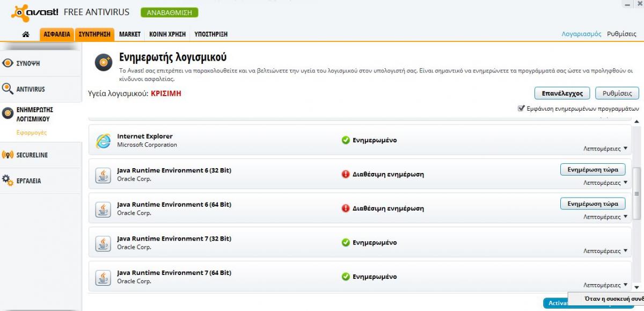The width and height of the screenshot is (644, 311).
Task: Select ΕΡΓΑΛΕΙΑ in the sidebar
Action: (x=41, y=181)
